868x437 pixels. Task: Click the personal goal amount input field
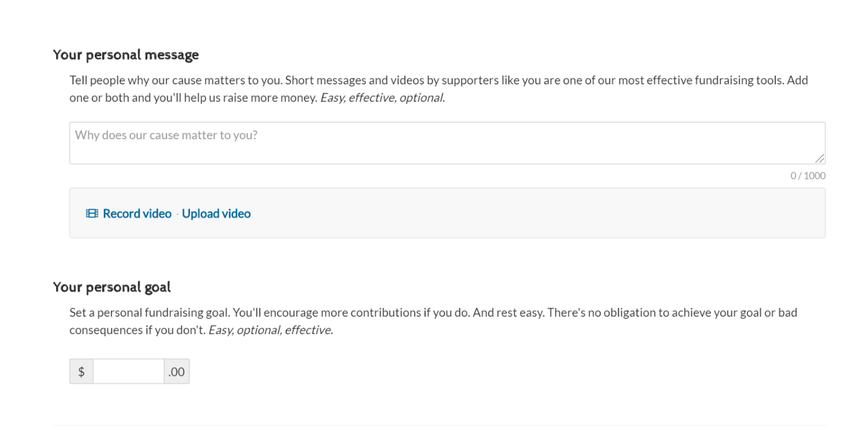(x=128, y=371)
